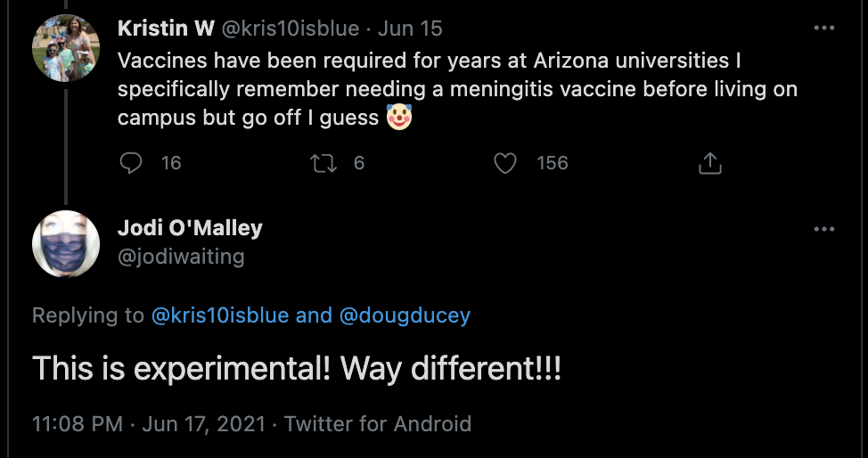Like the tweet with the heart icon

pyautogui.click(x=505, y=163)
